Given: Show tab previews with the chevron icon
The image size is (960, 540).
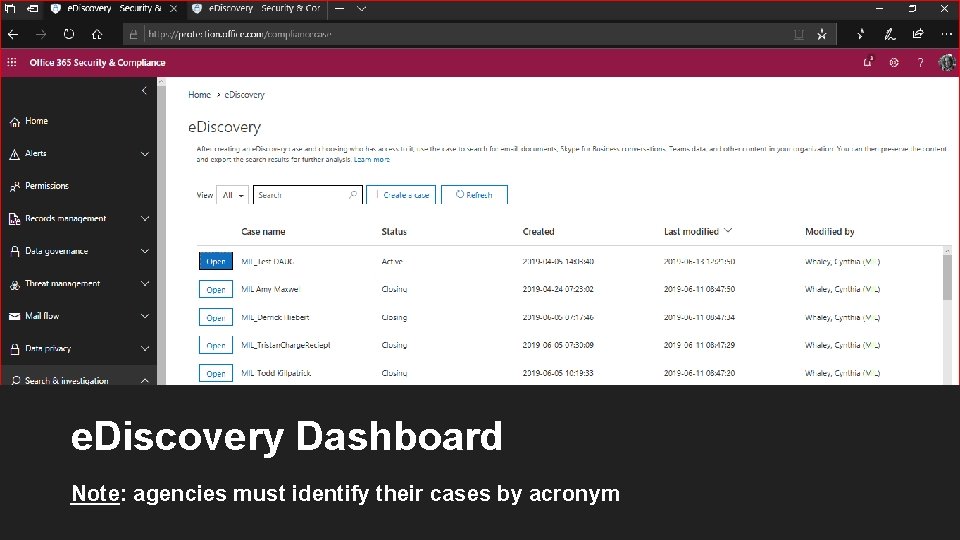Looking at the screenshot, I should (x=361, y=9).
